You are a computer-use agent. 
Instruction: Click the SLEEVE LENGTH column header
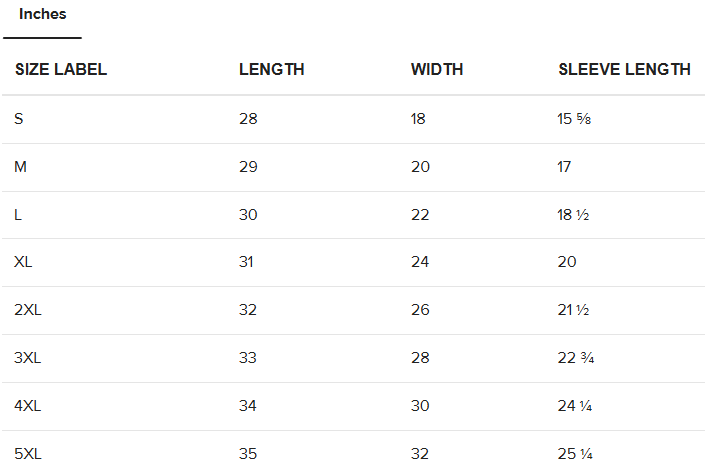(x=624, y=70)
